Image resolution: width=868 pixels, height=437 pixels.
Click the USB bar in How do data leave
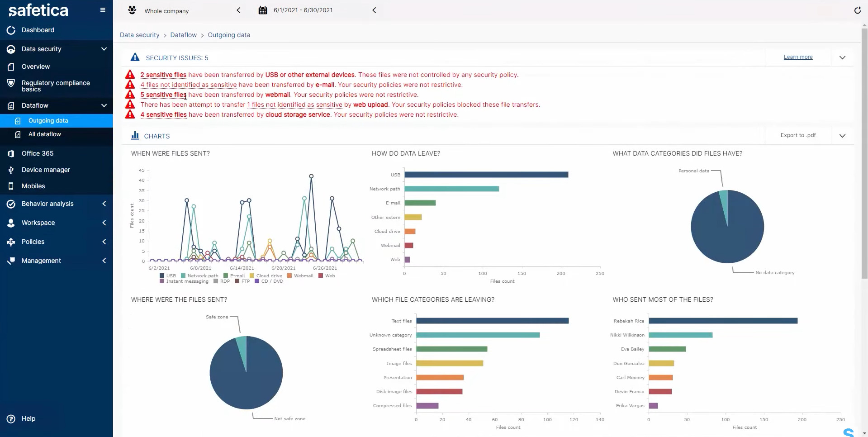[486, 175]
